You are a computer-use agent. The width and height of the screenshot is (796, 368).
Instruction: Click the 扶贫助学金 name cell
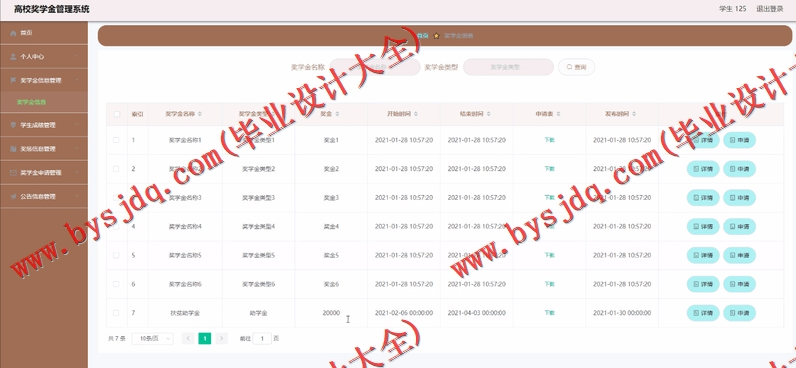(x=185, y=313)
